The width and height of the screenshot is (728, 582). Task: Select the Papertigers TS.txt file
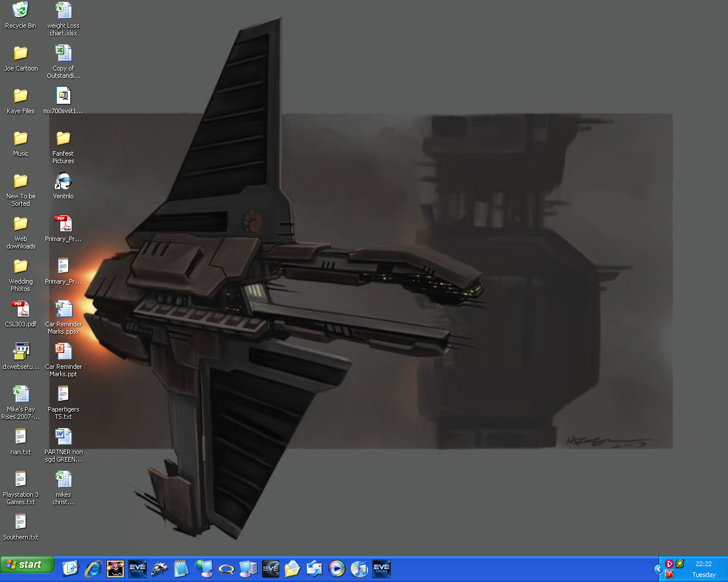(x=63, y=402)
